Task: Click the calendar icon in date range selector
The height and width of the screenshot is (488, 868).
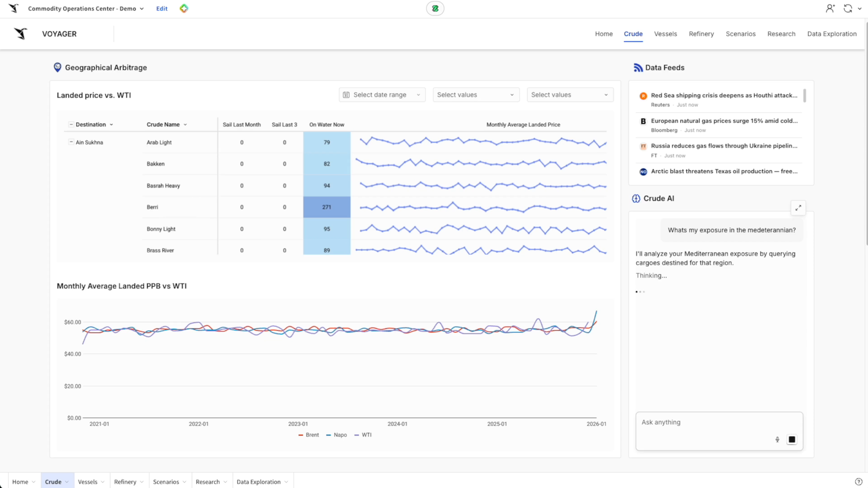Action: (346, 95)
